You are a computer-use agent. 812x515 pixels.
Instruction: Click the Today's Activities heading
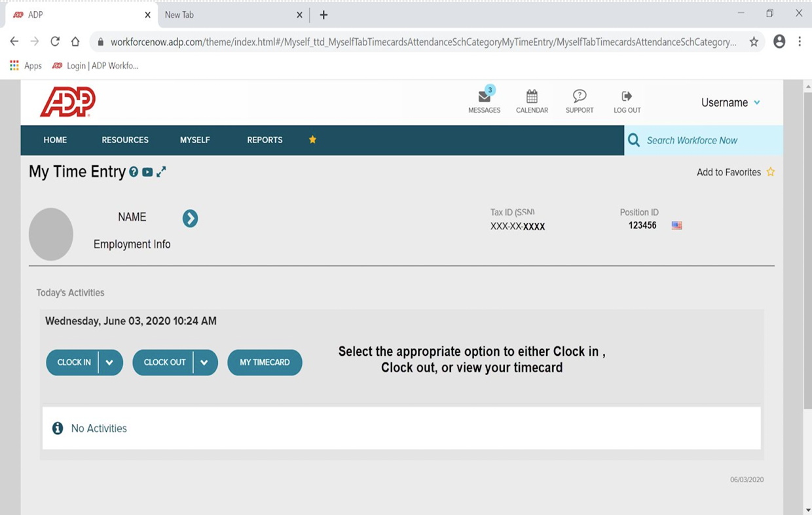pos(70,293)
